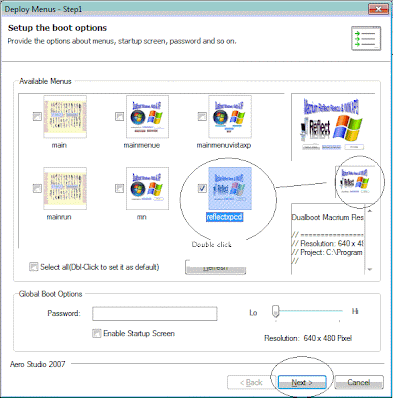Click the Refresh button

[x=215, y=267]
